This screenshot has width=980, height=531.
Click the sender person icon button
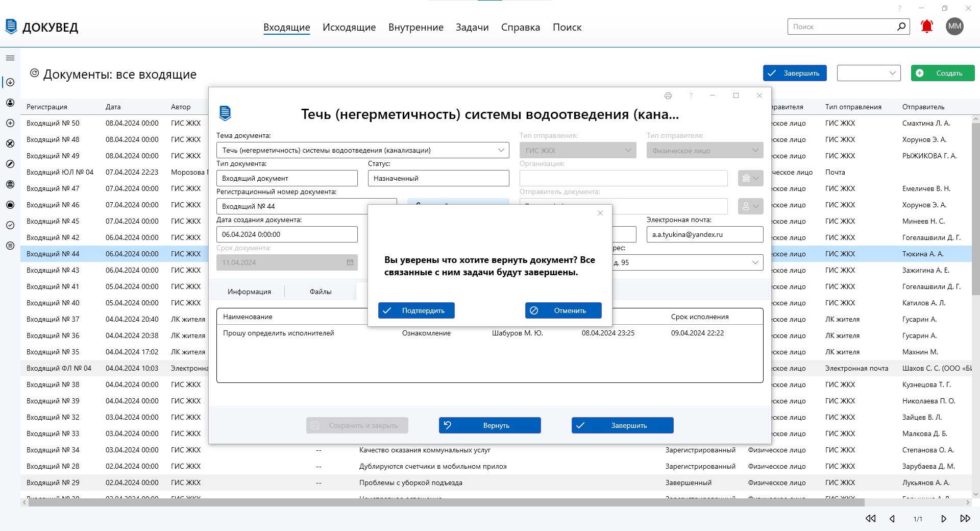click(x=750, y=206)
